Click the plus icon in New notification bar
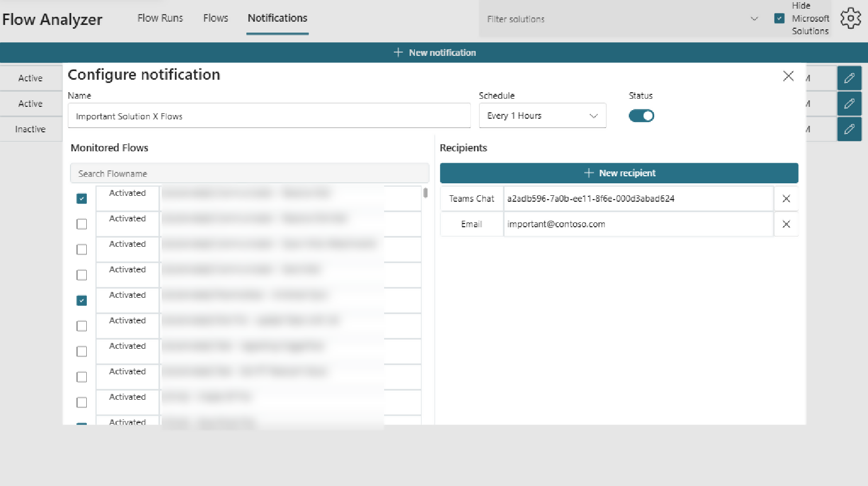 [x=398, y=53]
